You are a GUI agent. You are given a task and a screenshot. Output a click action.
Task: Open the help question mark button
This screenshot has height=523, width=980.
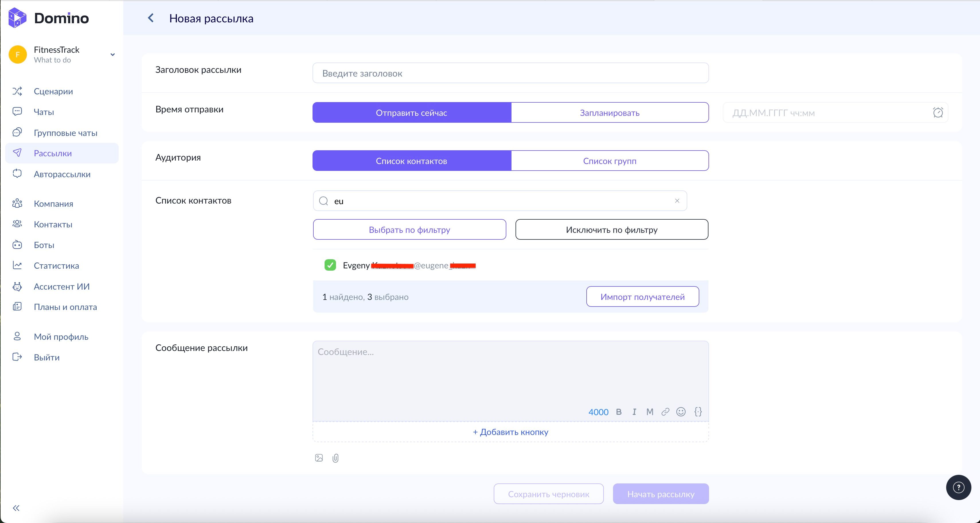coord(958,487)
